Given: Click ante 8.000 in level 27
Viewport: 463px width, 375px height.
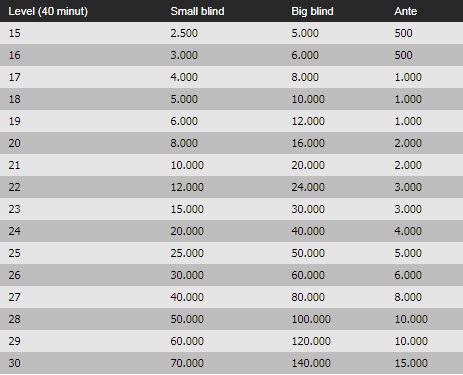Looking at the screenshot, I should tap(408, 297).
